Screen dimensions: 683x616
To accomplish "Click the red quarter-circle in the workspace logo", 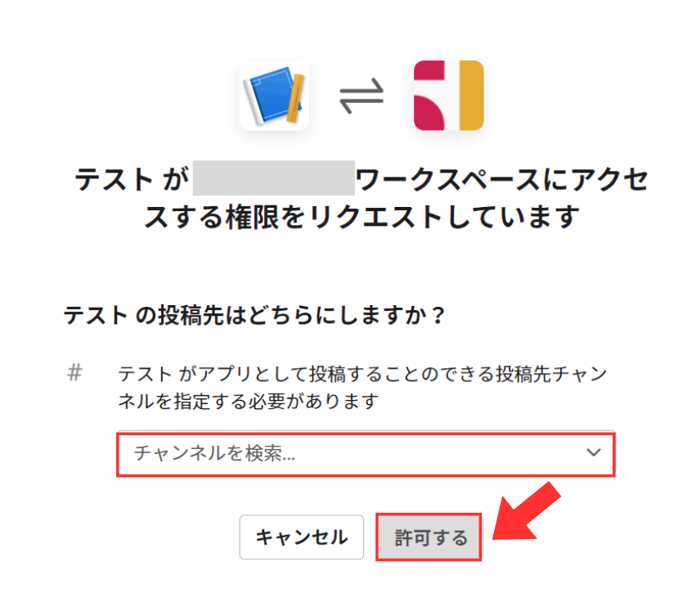I will (x=429, y=113).
